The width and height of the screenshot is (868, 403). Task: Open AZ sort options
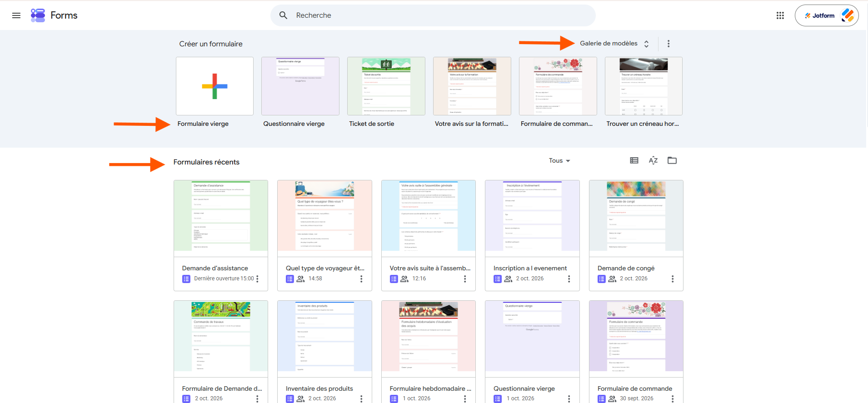pos(653,160)
